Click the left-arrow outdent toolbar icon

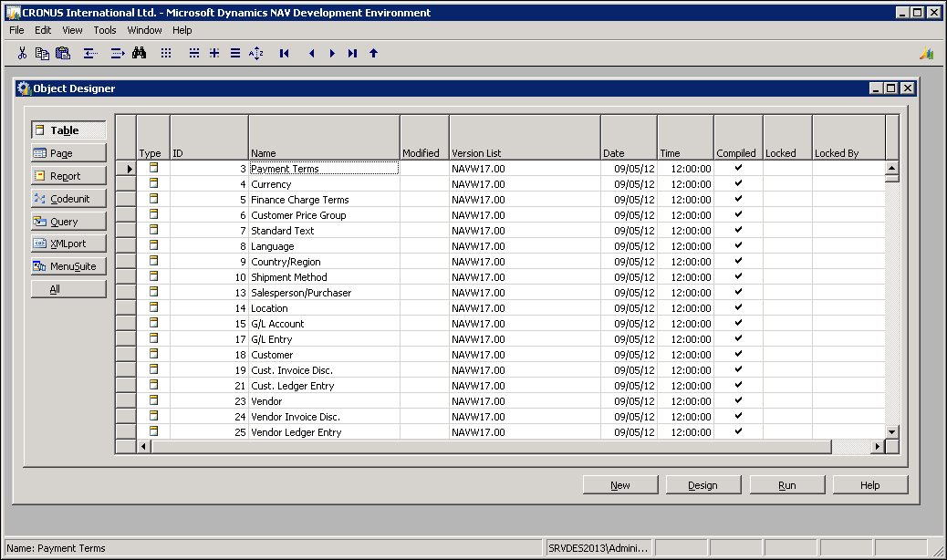click(x=90, y=53)
